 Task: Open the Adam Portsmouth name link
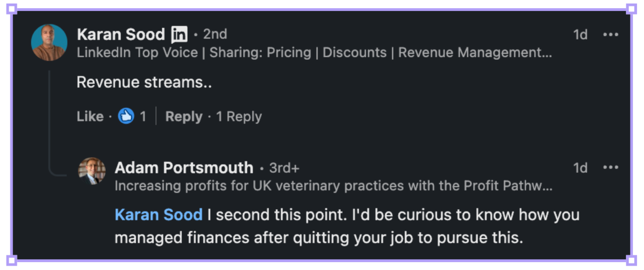[x=184, y=168]
